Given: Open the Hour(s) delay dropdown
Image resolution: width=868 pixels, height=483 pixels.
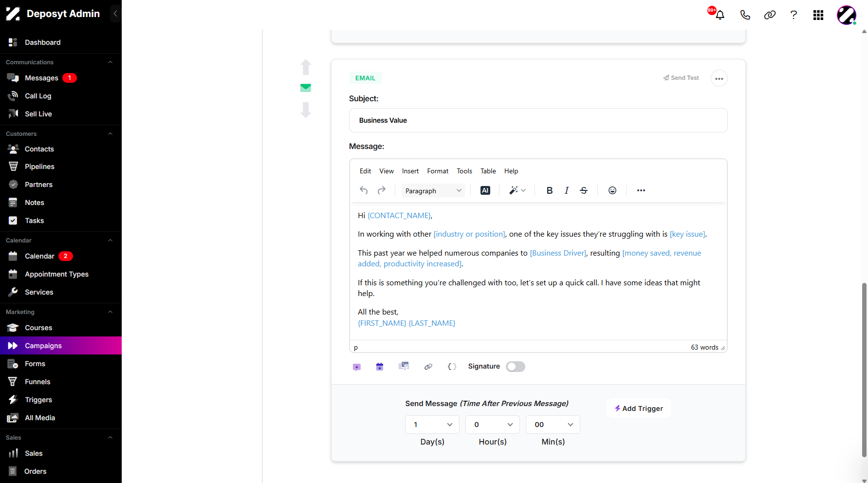Looking at the screenshot, I should 493,425.
